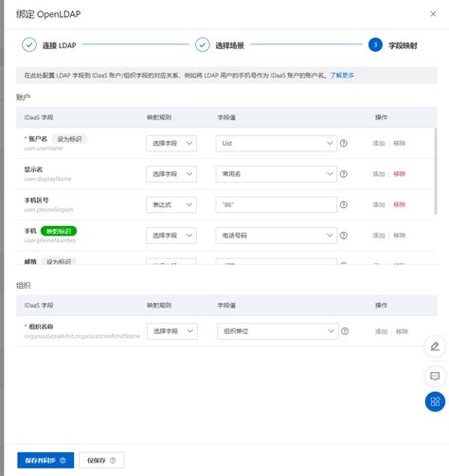449x476 pixels.
Task: Click red 移除 in 显示名 row
Action: (399, 174)
